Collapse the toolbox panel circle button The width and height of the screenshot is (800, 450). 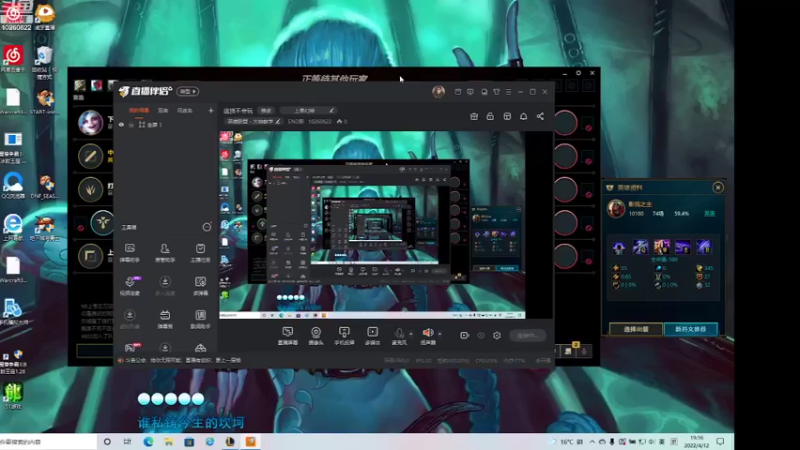coord(207,227)
